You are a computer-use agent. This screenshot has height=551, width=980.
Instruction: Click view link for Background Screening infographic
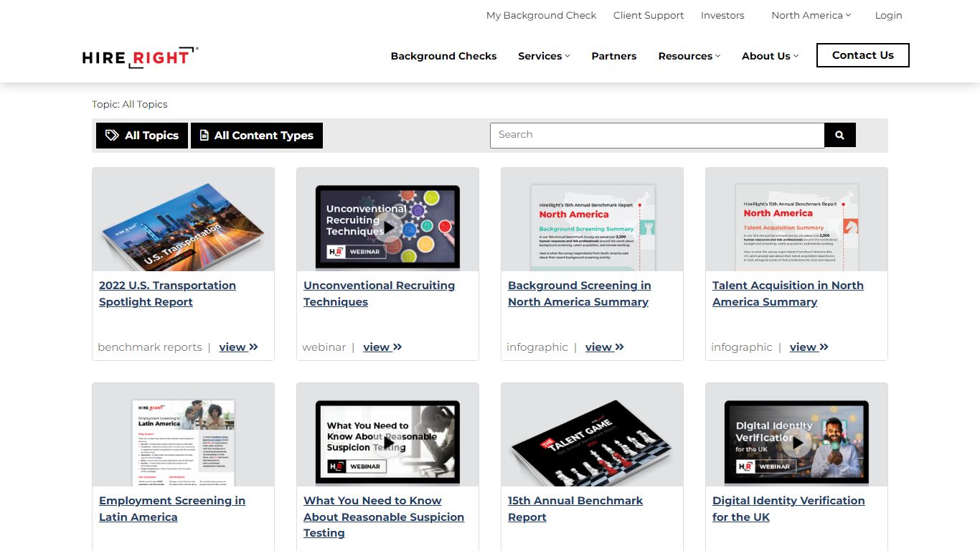(604, 347)
